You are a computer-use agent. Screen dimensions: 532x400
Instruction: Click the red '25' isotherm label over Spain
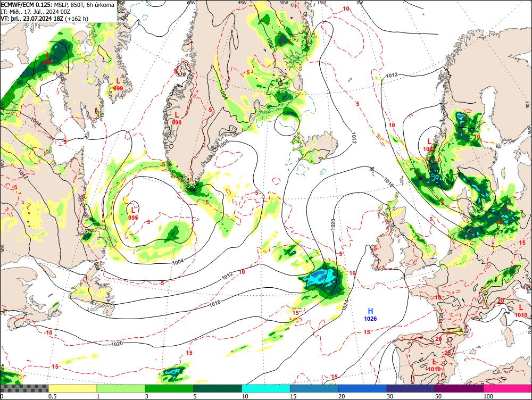(447, 353)
